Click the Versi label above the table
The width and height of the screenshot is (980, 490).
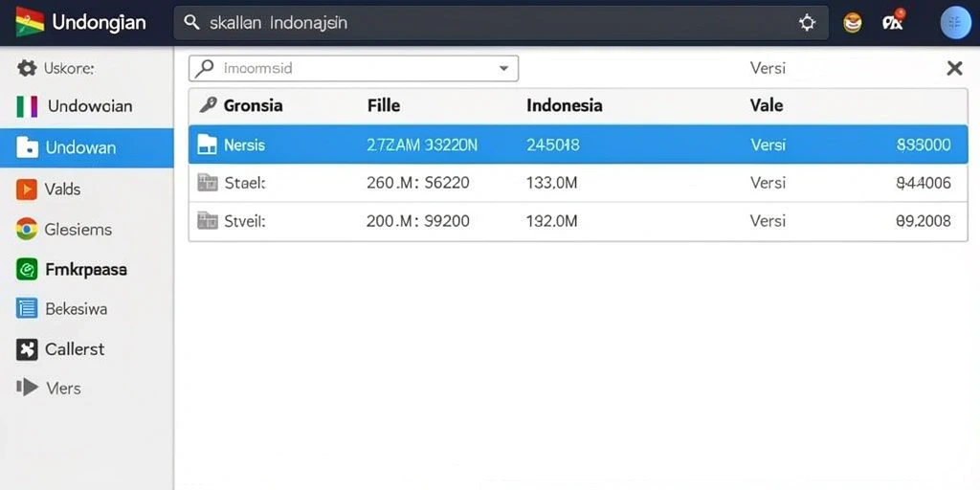click(x=768, y=68)
